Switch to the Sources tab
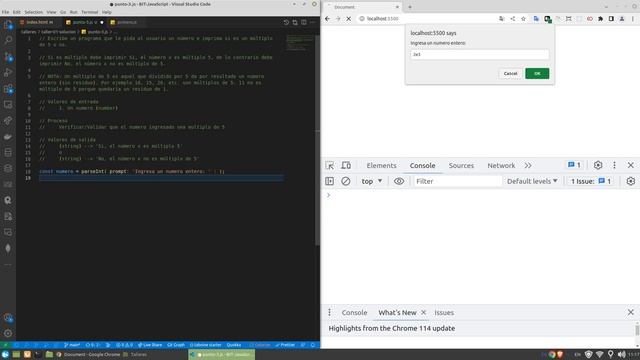Image resolution: width=640 pixels, height=360 pixels. point(461,165)
